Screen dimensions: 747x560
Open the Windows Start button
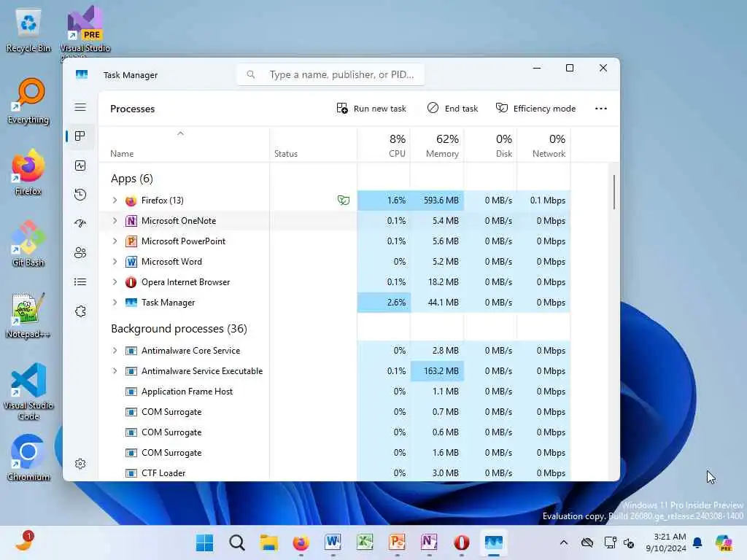(205, 542)
